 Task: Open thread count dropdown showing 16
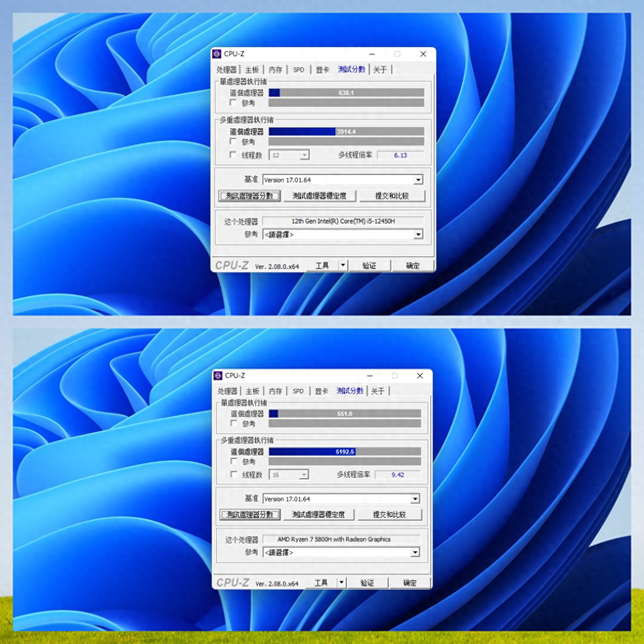289,474
